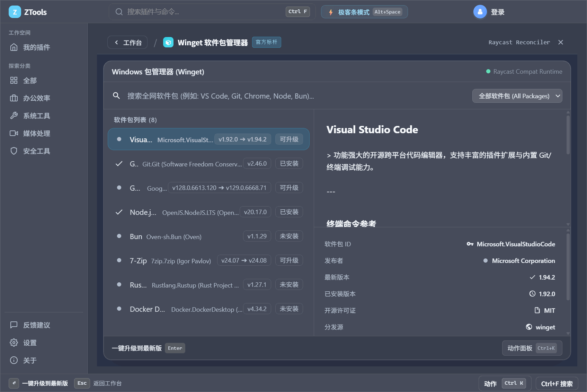Click the key icon beside package ID

pos(470,244)
